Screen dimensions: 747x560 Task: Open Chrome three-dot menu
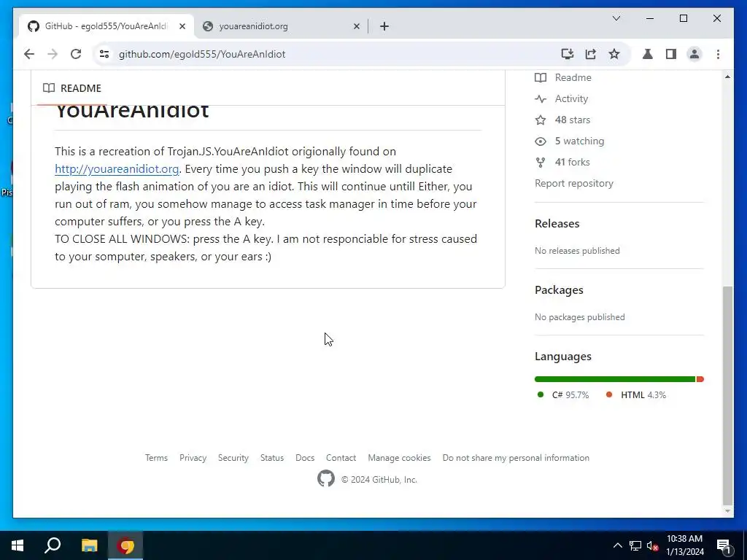click(718, 54)
